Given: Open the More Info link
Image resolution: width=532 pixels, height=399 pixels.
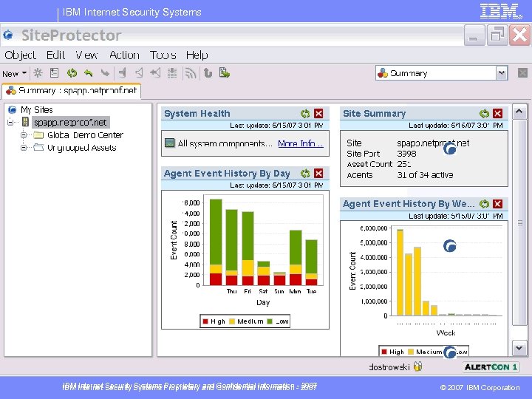Looking at the screenshot, I should click(x=300, y=143).
